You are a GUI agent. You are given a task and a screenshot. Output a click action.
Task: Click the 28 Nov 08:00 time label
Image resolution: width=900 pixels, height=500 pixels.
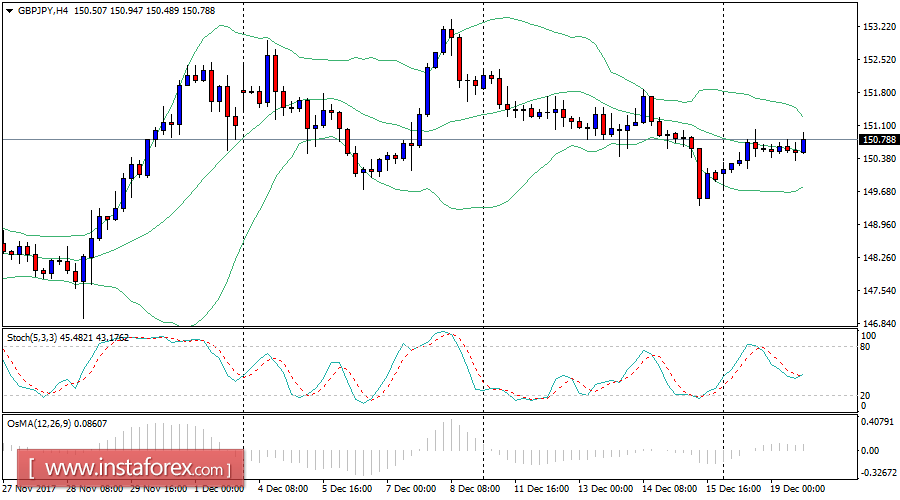pyautogui.click(x=95, y=489)
